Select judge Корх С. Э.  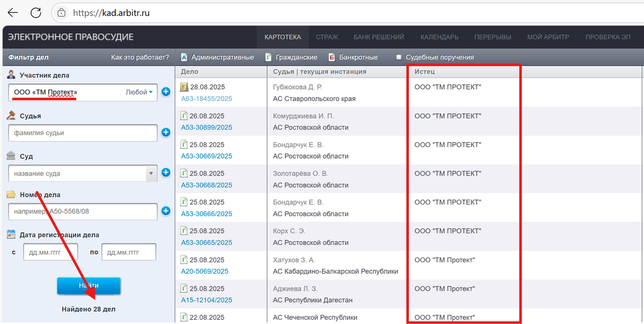pyautogui.click(x=290, y=231)
